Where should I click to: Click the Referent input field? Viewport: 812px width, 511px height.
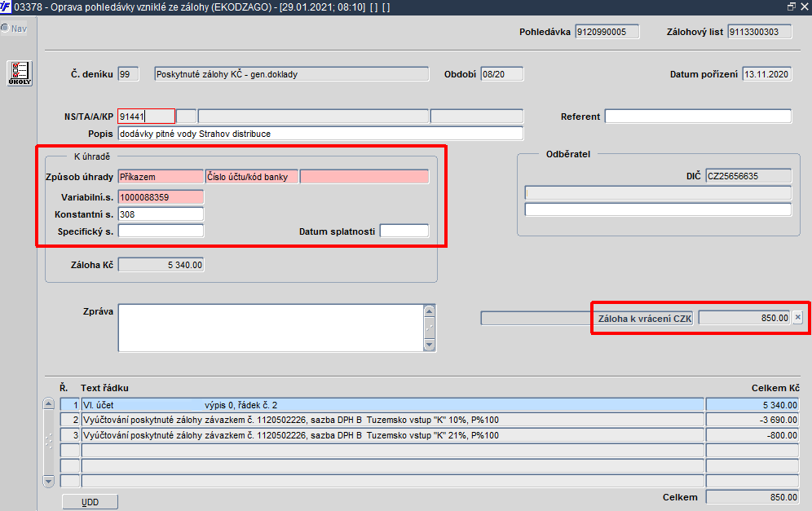pyautogui.click(x=698, y=117)
